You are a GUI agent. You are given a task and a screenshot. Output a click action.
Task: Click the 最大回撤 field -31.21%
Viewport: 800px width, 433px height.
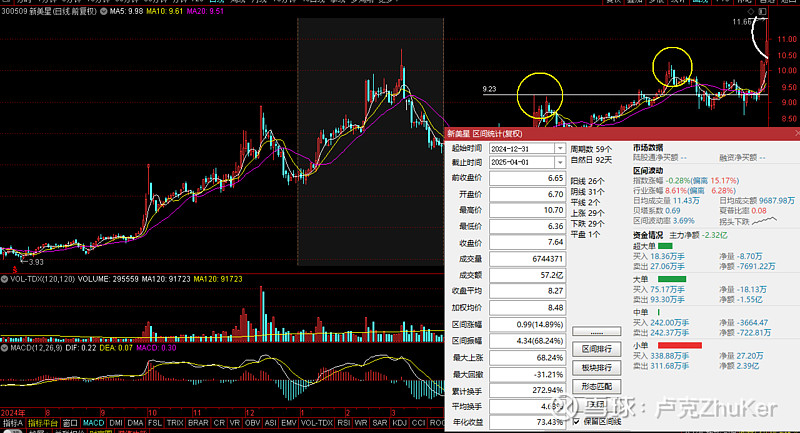click(x=527, y=374)
